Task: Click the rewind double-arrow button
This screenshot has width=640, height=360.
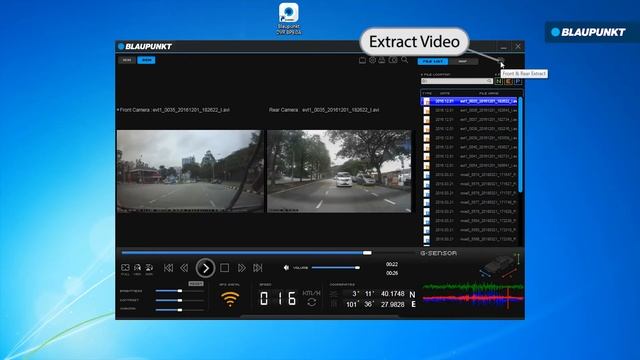Action: pyautogui.click(x=184, y=268)
